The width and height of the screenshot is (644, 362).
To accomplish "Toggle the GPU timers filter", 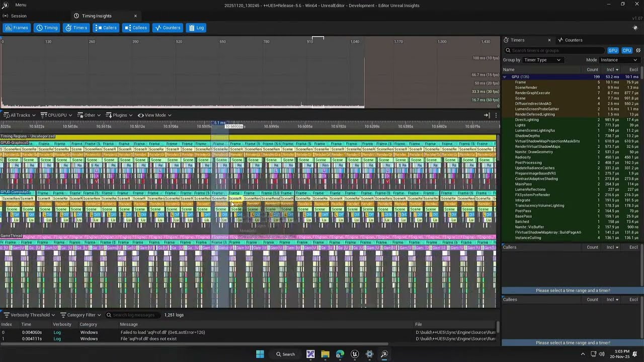I will (613, 50).
